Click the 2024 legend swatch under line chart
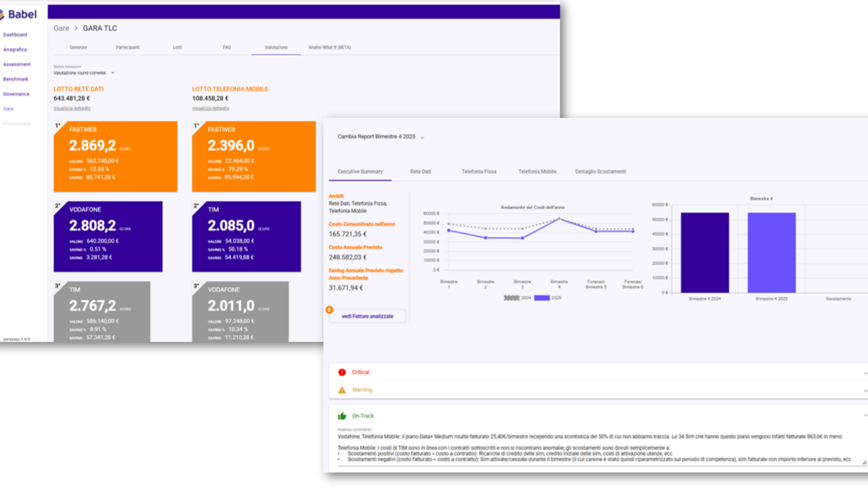Image resolution: width=868 pixels, height=488 pixels. point(512,298)
